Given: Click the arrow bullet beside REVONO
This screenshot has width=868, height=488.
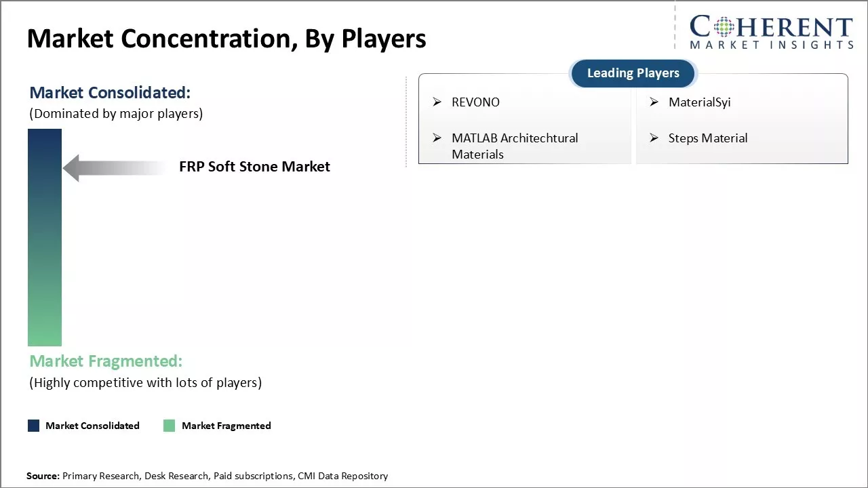Looking at the screenshot, I should pos(437,102).
